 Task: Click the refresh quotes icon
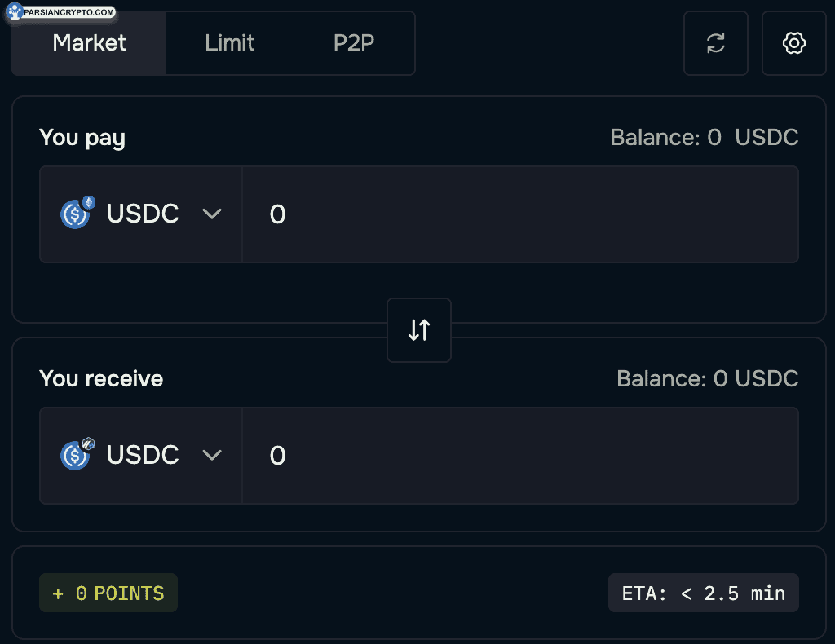tap(716, 43)
